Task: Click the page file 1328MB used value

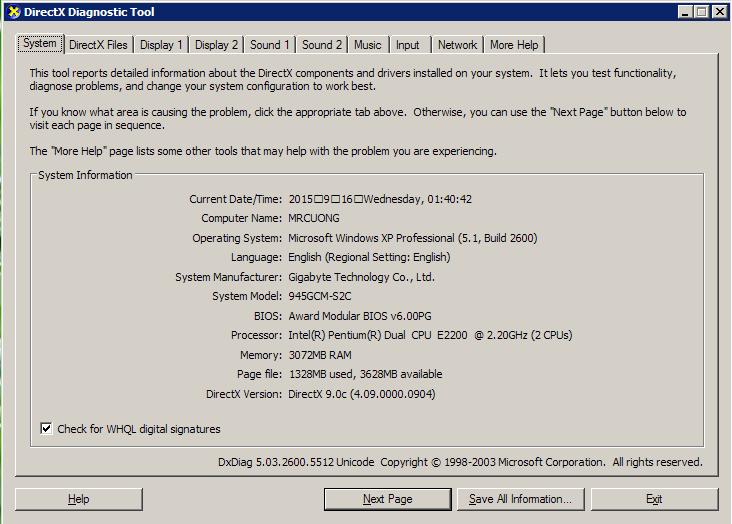Action: tap(365, 374)
